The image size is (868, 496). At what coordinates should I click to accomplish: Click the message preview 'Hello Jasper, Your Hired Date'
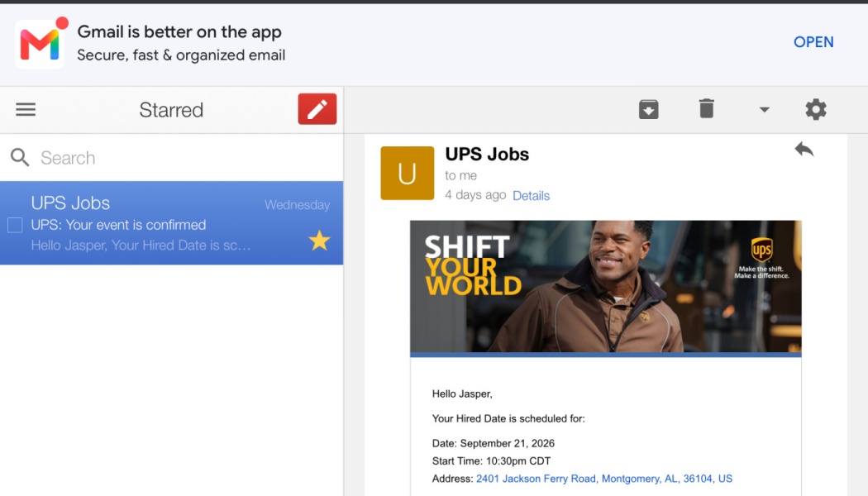(x=141, y=246)
